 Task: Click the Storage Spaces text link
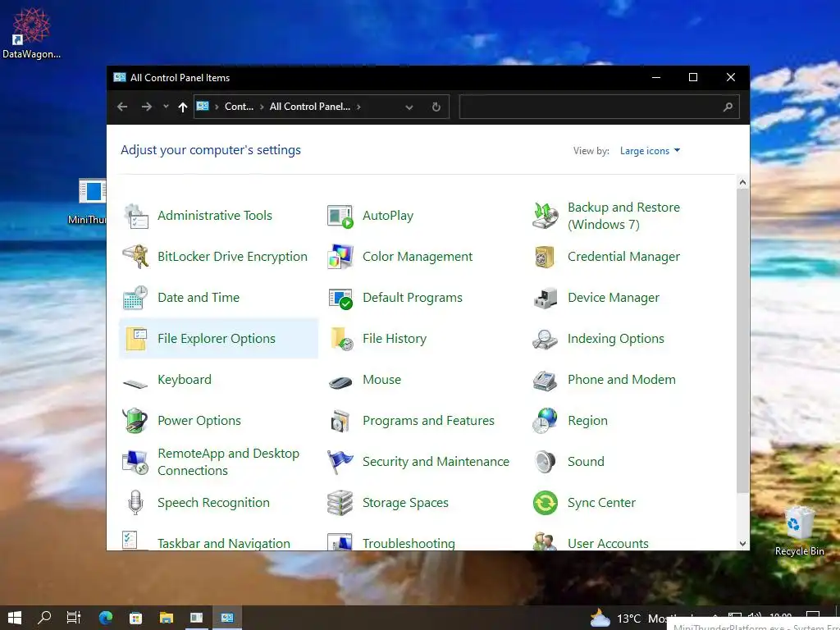click(405, 503)
